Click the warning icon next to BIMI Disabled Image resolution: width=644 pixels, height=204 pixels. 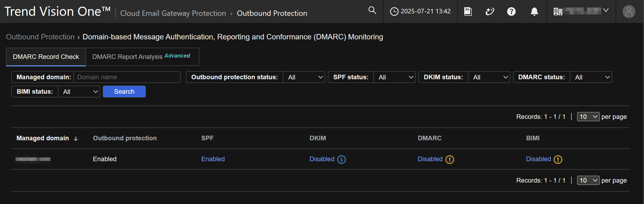(x=558, y=160)
